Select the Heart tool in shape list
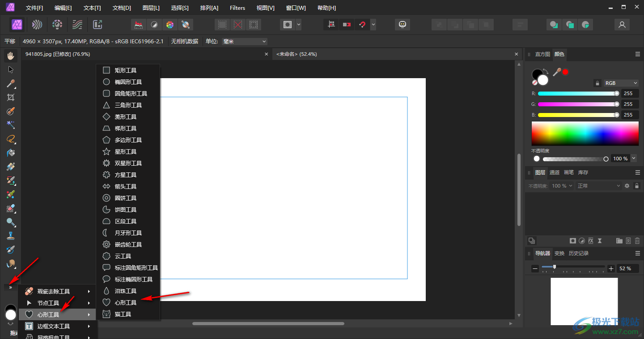This screenshot has width=644, height=339. pos(125,303)
